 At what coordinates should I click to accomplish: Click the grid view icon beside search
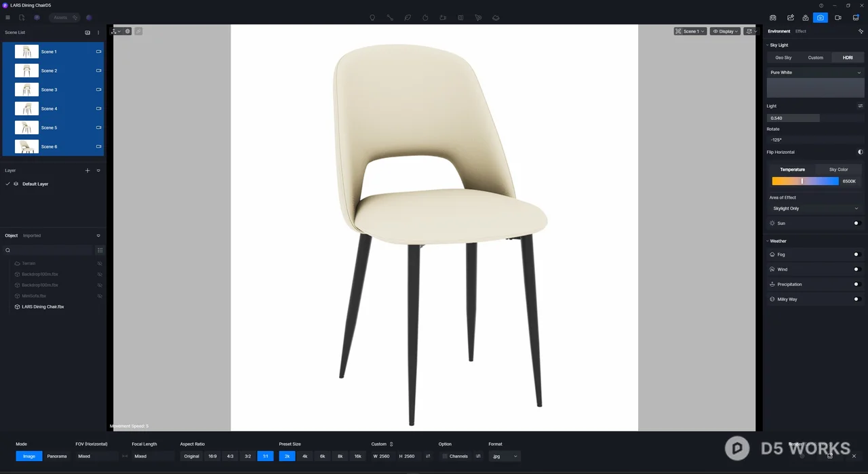click(100, 250)
